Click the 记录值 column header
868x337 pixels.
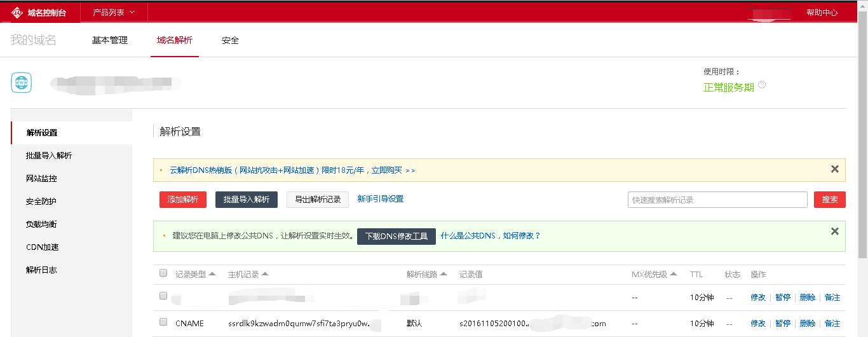[x=471, y=275]
